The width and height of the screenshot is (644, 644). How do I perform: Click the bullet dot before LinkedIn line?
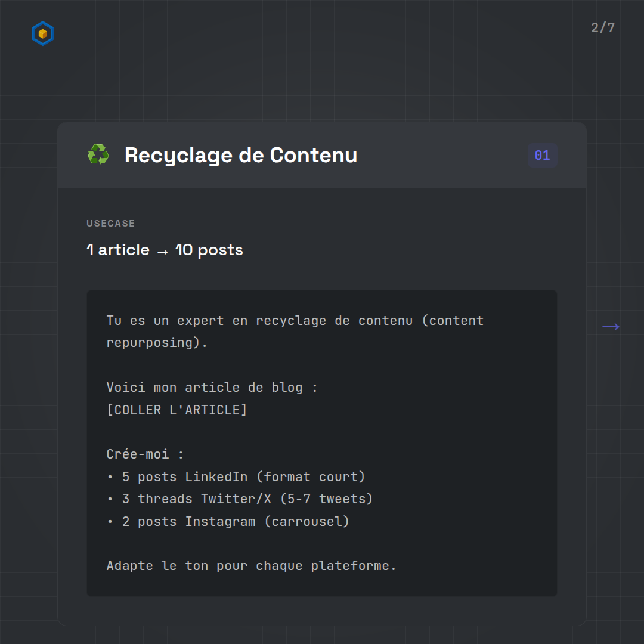[110, 477]
